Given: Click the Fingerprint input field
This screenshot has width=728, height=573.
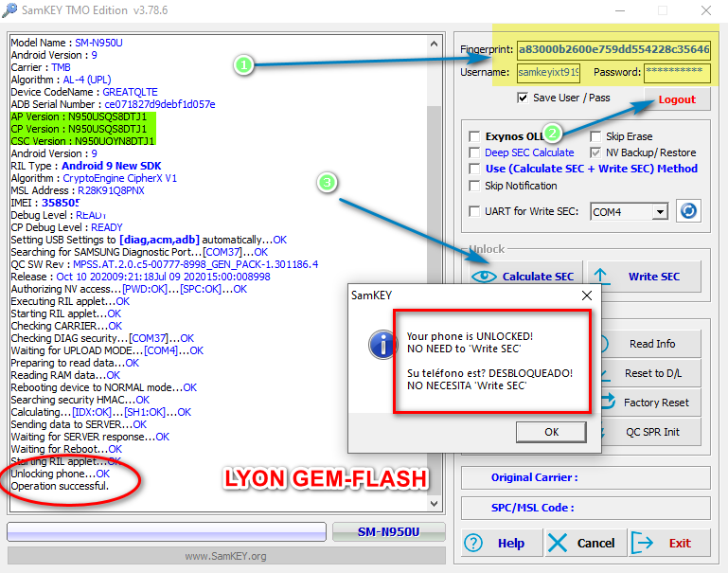Looking at the screenshot, I should pyautogui.click(x=613, y=49).
